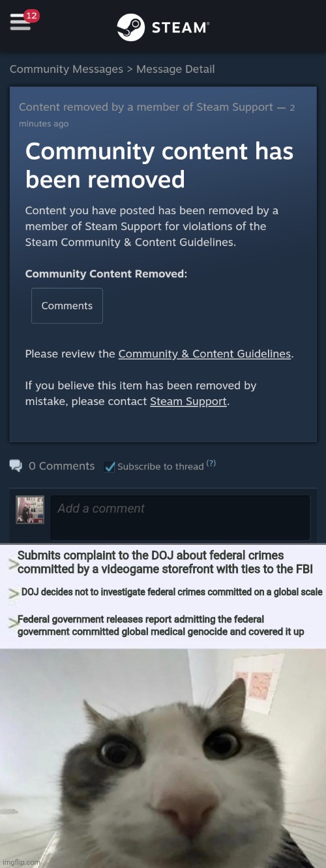Click the Steam logo icon

click(x=131, y=27)
